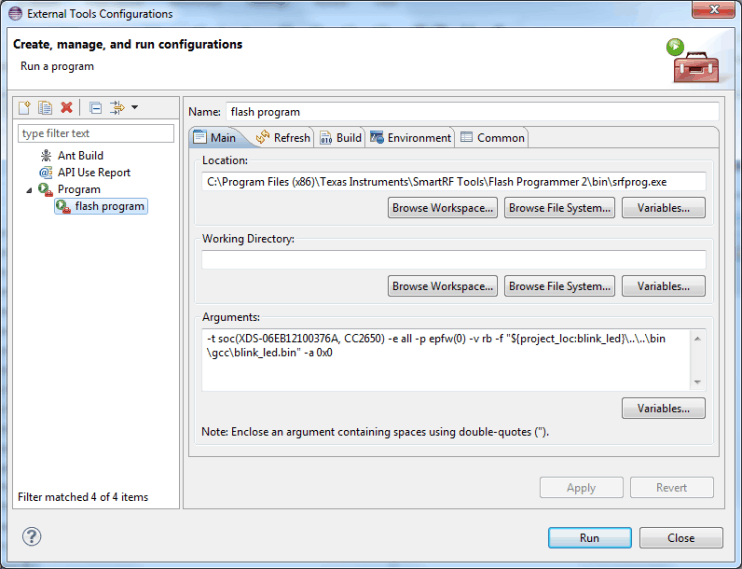
Task: Click the New launch configuration icon
Action: tap(24, 108)
